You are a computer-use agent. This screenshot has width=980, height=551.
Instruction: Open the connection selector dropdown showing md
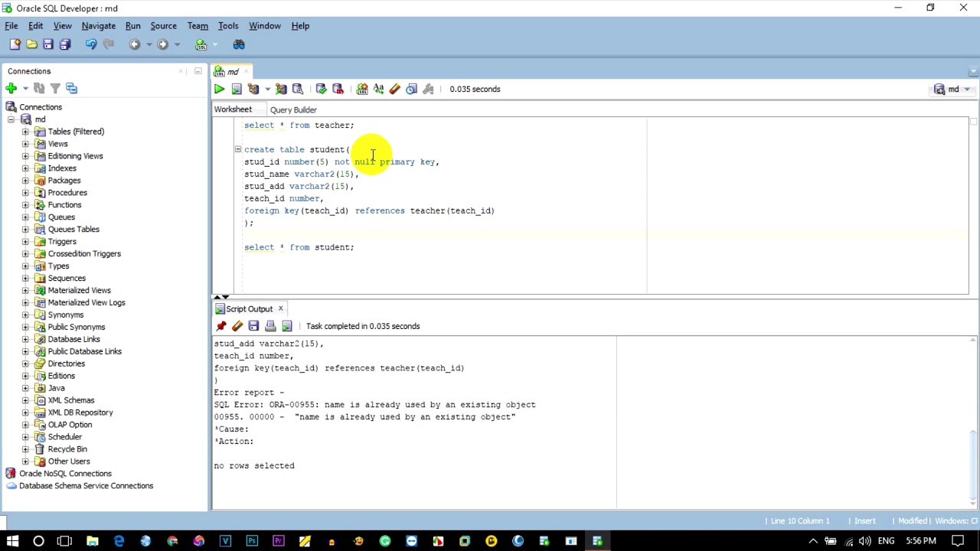tap(952, 90)
